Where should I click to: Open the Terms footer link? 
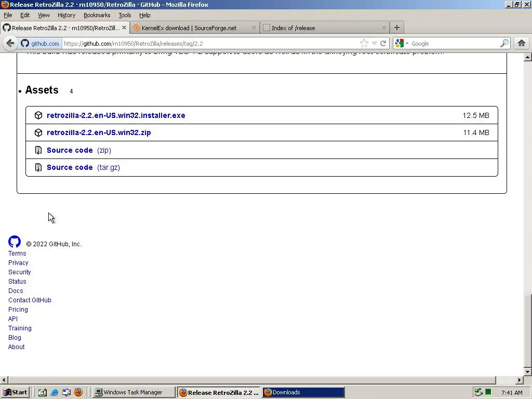point(17,254)
